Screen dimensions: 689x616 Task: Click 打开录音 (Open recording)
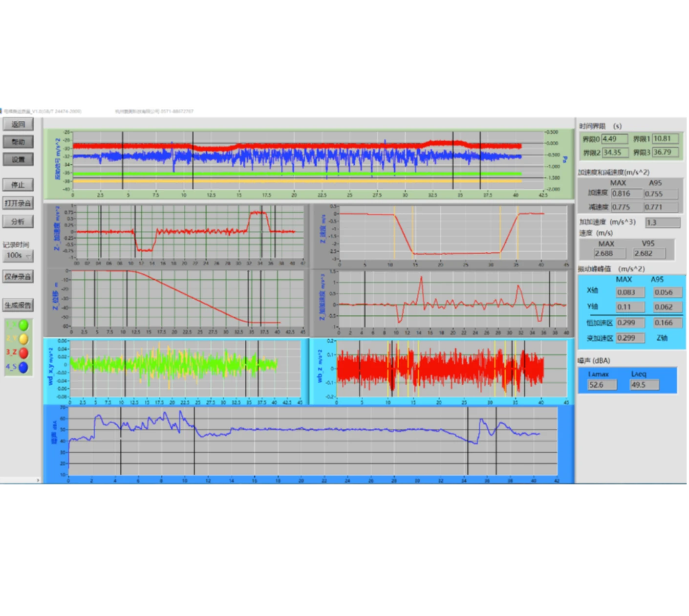coord(18,203)
